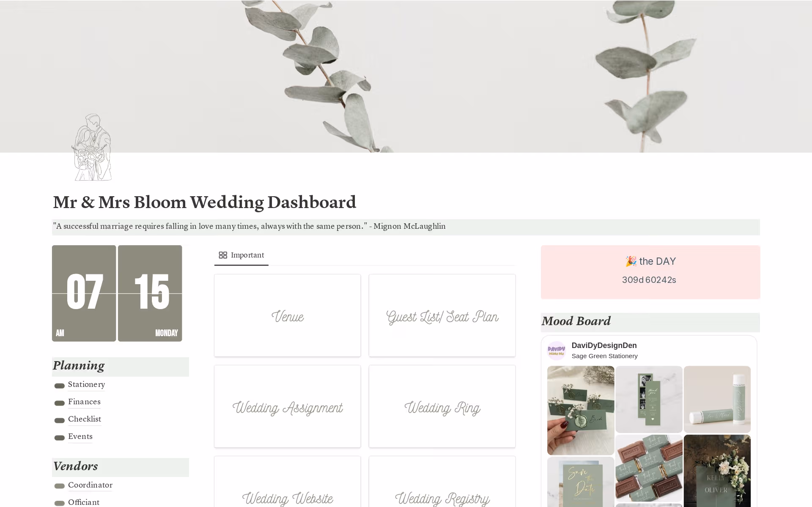Click the gallery icon beside Important
Screen dimensions: 812x507
click(x=223, y=255)
